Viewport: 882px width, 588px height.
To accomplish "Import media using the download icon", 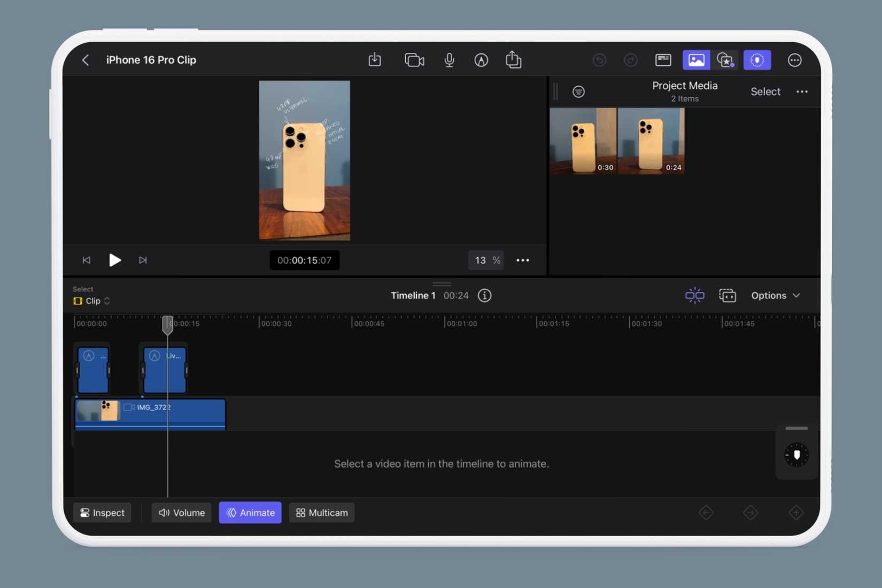I will [x=374, y=60].
